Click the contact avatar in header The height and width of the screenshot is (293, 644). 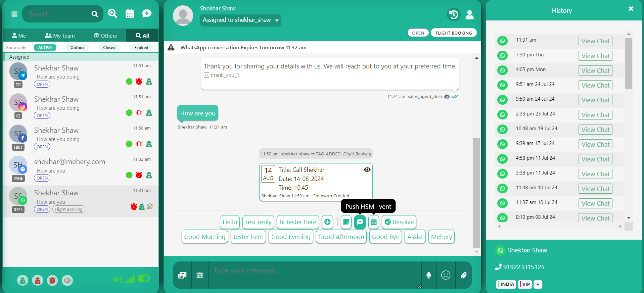pos(183,15)
